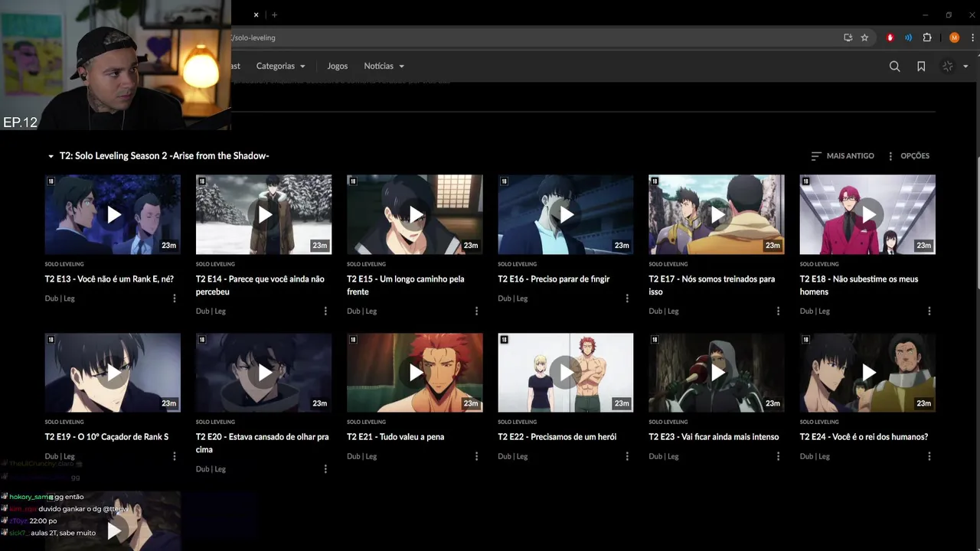Open more options for episode T2 E23
This screenshot has height=551, width=980.
(x=779, y=456)
